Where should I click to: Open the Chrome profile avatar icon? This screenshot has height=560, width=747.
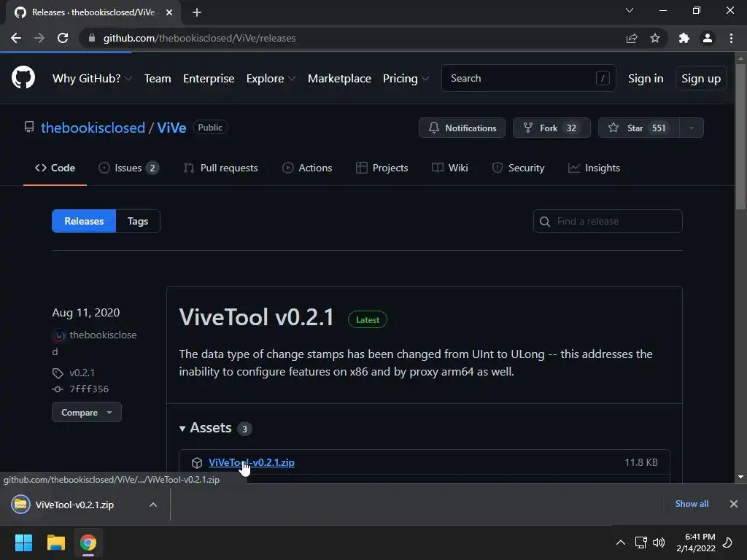point(708,38)
